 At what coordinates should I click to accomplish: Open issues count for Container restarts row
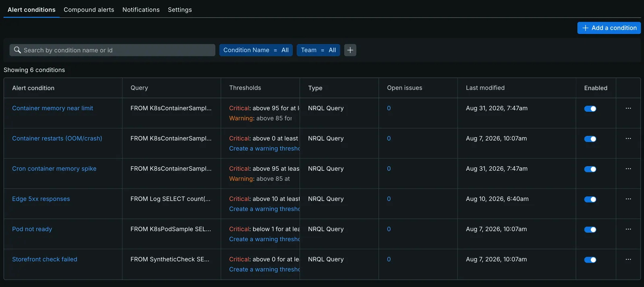point(389,138)
